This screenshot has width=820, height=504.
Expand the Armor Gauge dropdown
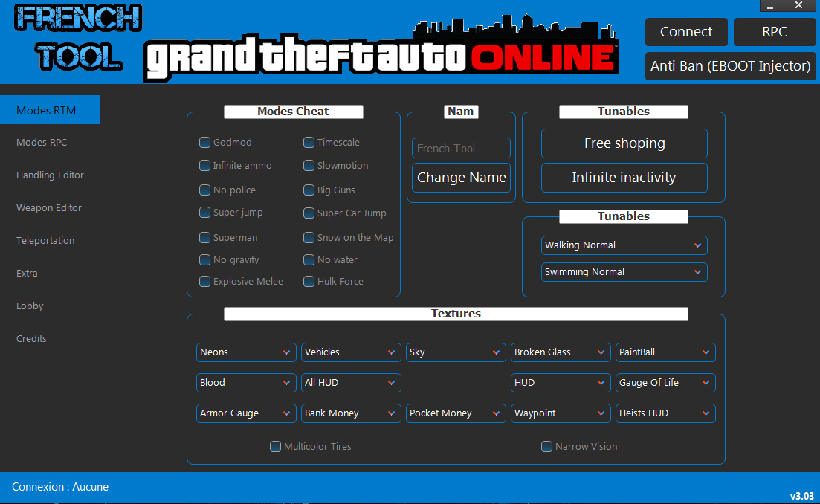[x=246, y=413]
